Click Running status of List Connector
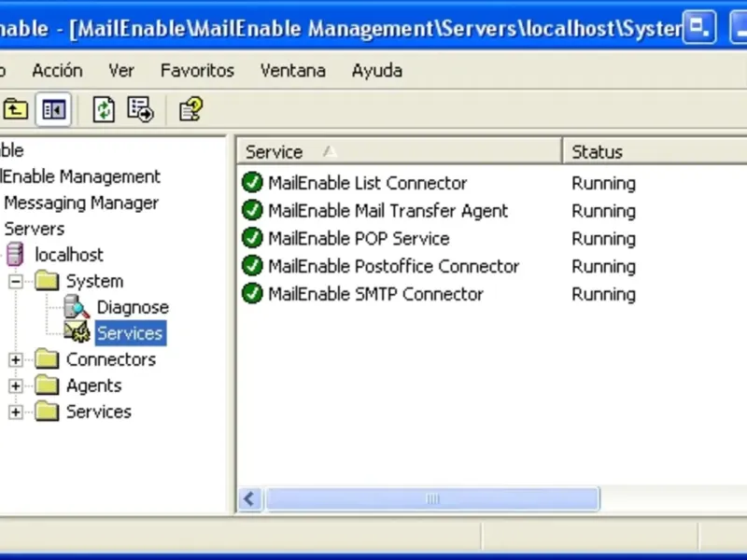747x560 pixels. [x=603, y=183]
